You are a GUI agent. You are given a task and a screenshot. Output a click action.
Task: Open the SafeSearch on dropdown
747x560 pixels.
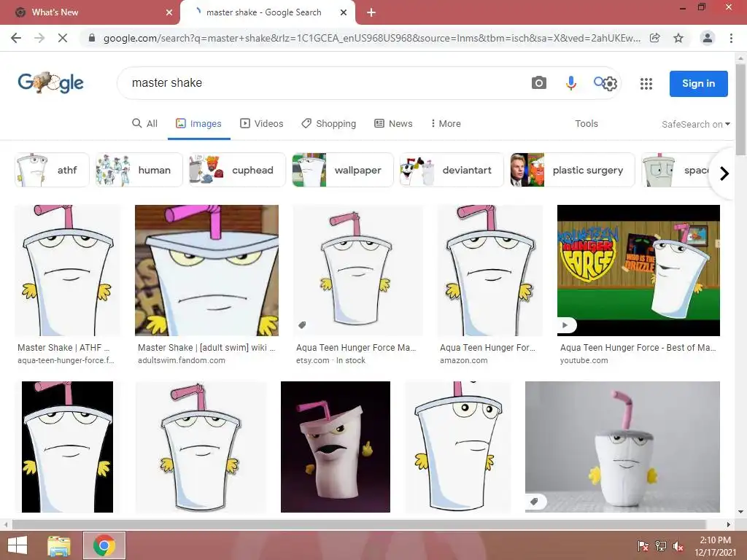[695, 124]
